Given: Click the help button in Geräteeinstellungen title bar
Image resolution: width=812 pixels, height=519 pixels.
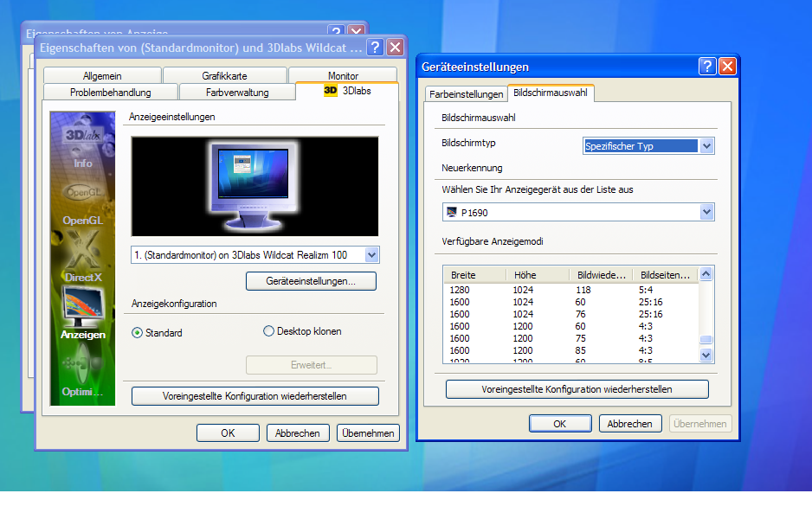Looking at the screenshot, I should click(x=707, y=67).
